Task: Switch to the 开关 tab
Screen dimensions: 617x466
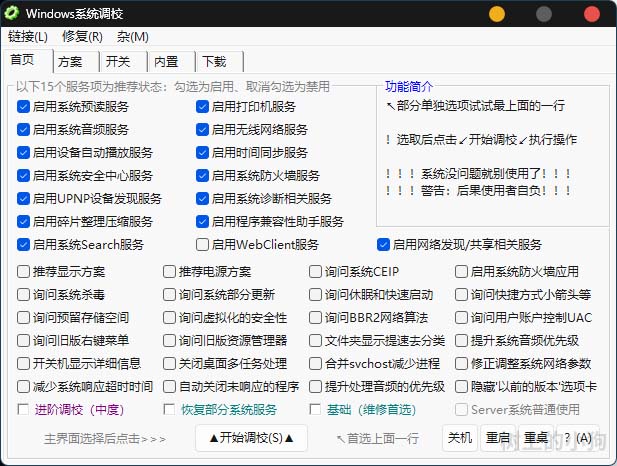Action: point(123,62)
